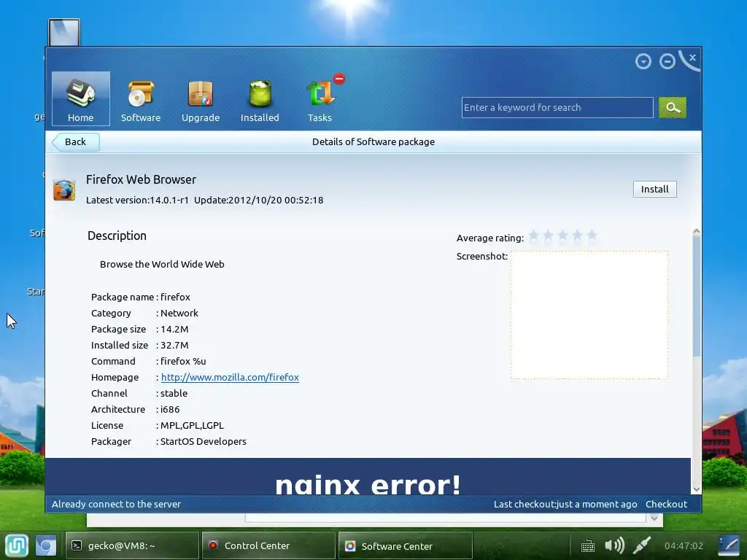747x560 pixels.
Task: Click the show desktop taskbar icon
Action: click(x=46, y=545)
